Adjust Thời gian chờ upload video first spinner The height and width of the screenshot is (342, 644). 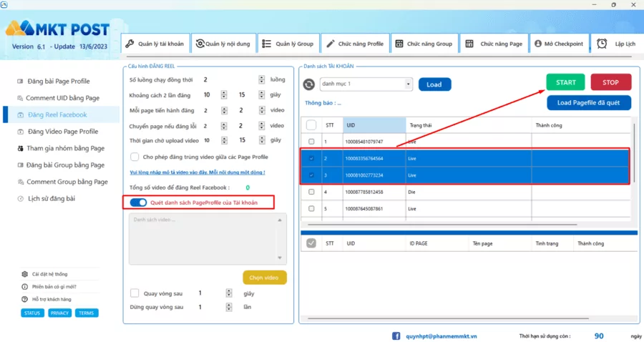[224, 140]
